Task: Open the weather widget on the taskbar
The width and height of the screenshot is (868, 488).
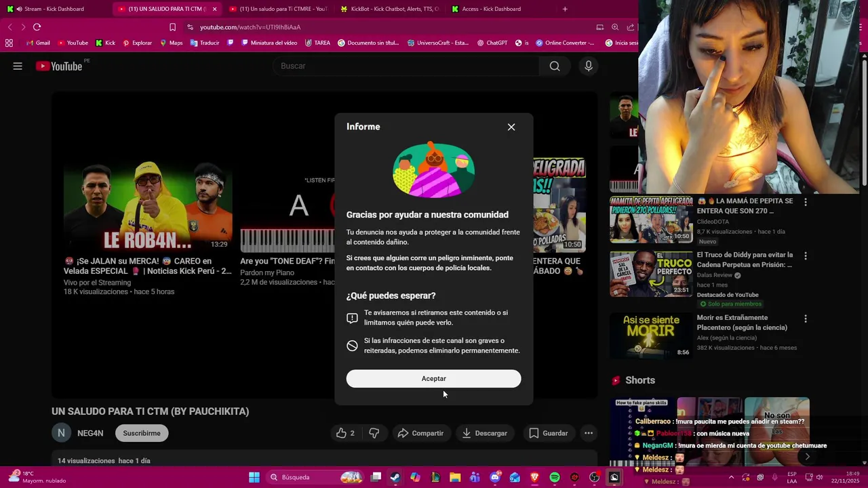Action: tap(37, 477)
